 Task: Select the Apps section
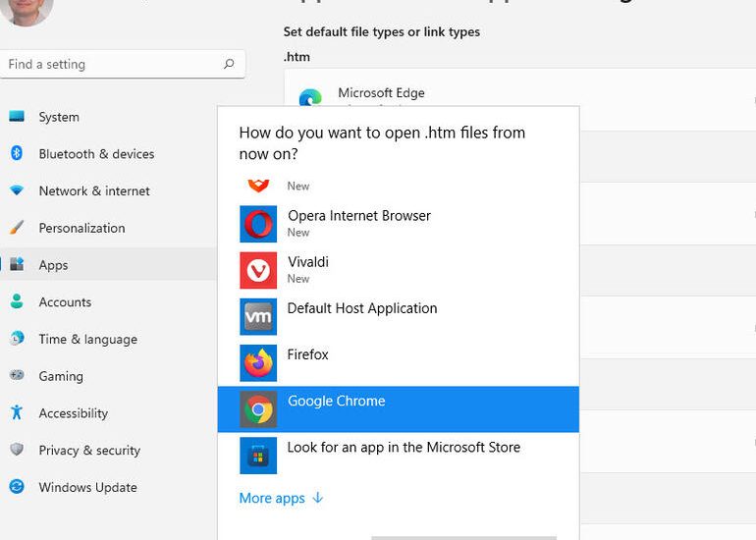point(108,265)
